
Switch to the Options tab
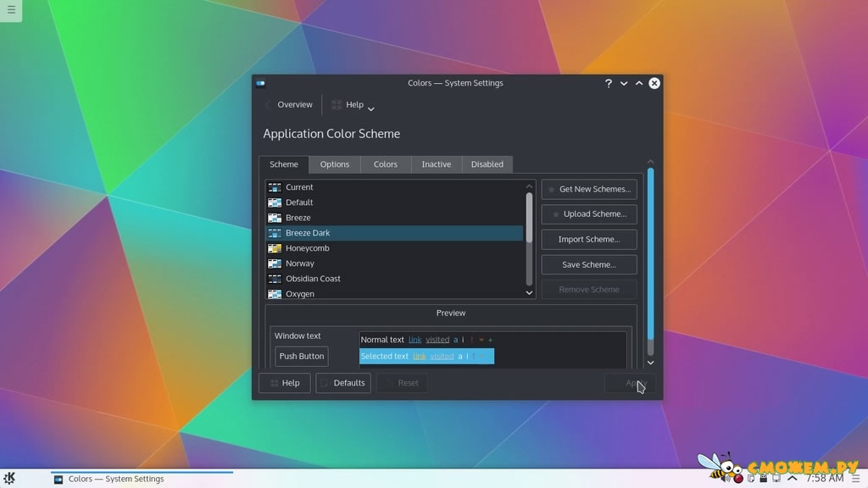click(335, 164)
